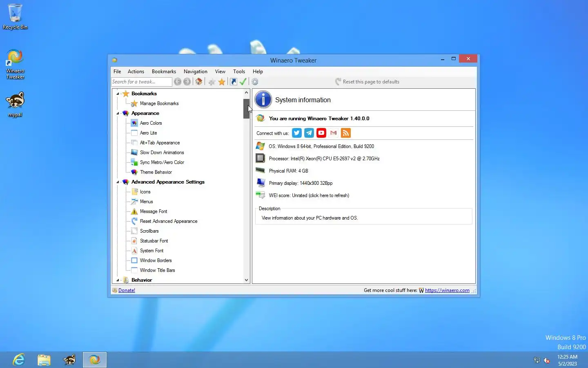Viewport: 588px width, 368px height.
Task: Select the mypal desktop icon
Action: [x=15, y=105]
